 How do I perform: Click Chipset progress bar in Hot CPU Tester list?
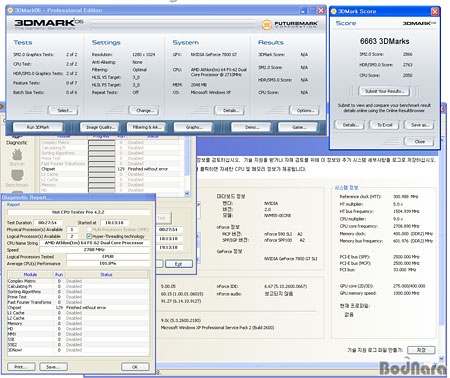(102, 169)
